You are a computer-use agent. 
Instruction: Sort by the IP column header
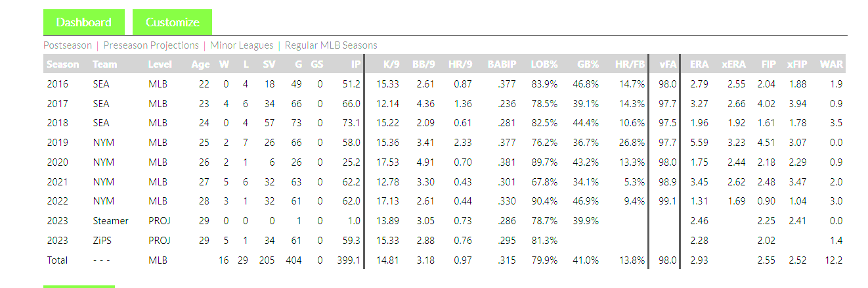click(355, 64)
